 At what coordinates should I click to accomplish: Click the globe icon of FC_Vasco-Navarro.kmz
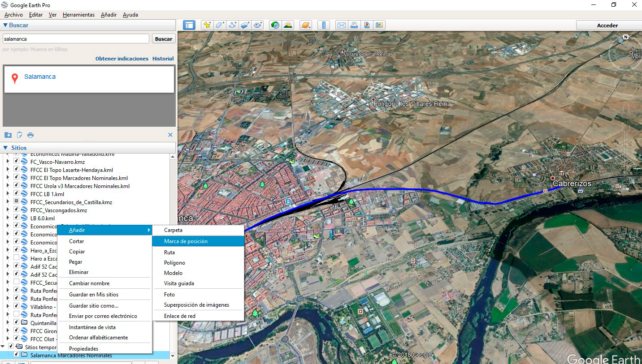point(25,162)
